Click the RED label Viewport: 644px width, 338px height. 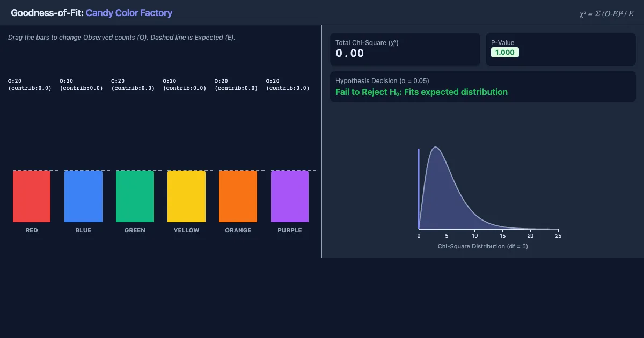pyautogui.click(x=32, y=230)
